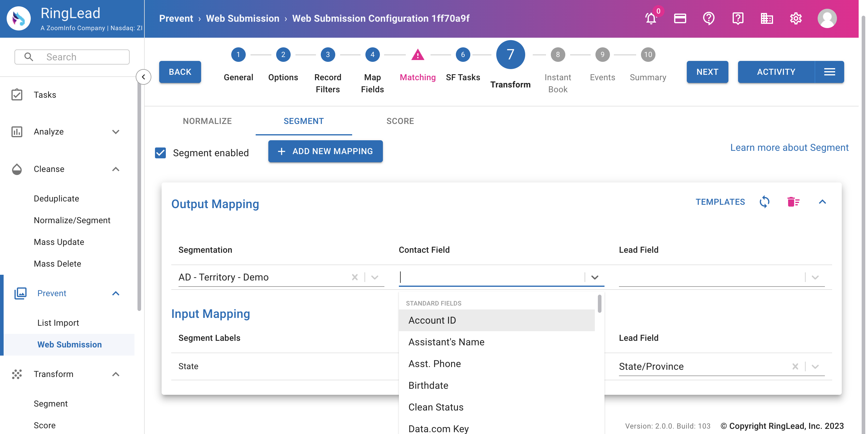
Task: Click the ADD NEW MAPPING button
Action: 325,151
